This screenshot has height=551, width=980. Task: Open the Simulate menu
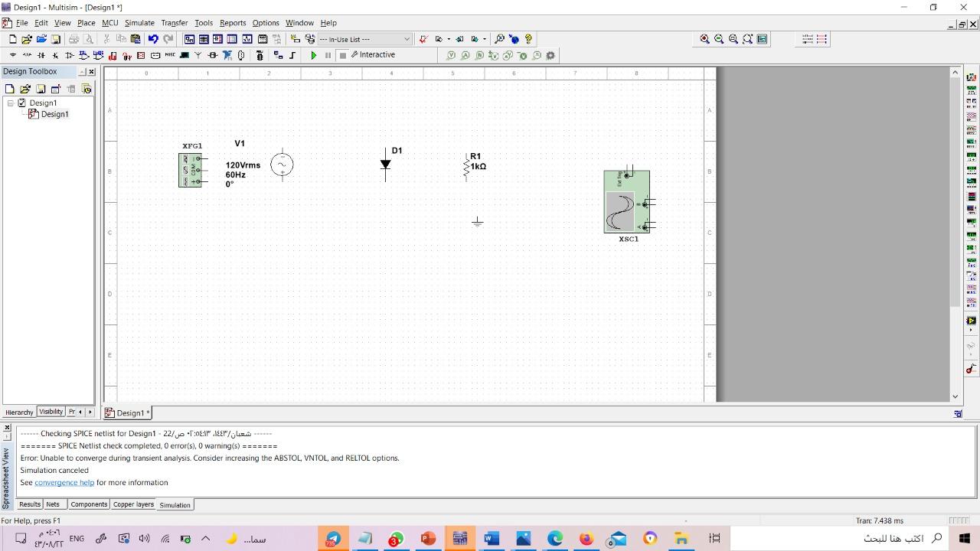tap(139, 23)
